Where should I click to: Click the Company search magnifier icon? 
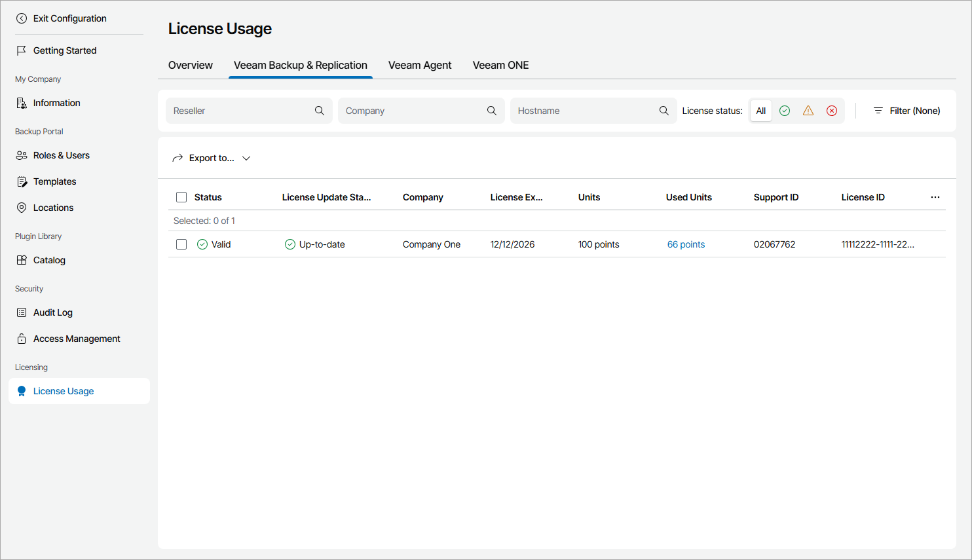coord(492,111)
